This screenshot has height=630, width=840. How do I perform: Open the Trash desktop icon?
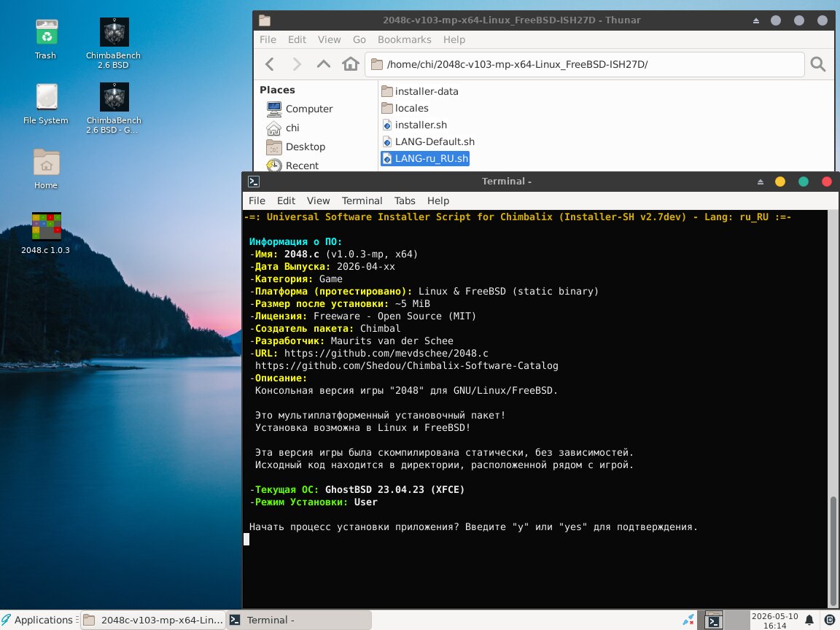pyautogui.click(x=46, y=39)
